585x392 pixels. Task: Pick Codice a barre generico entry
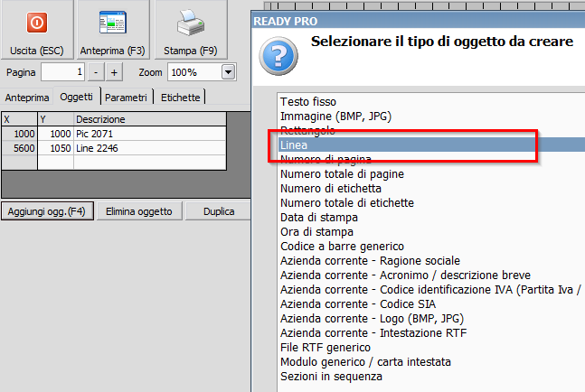coord(342,246)
